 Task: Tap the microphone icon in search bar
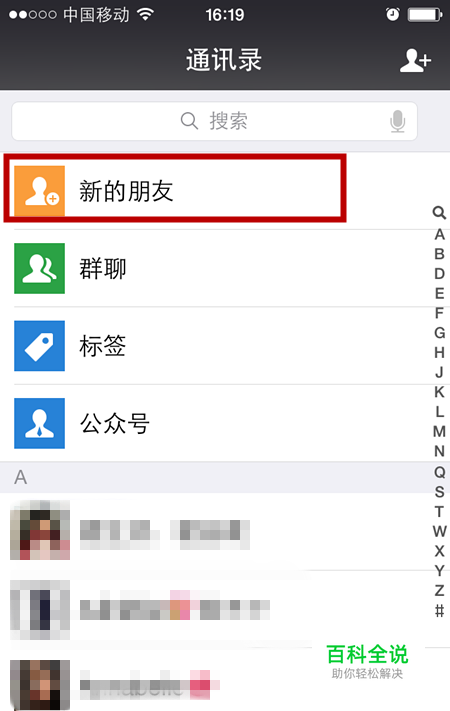(397, 121)
